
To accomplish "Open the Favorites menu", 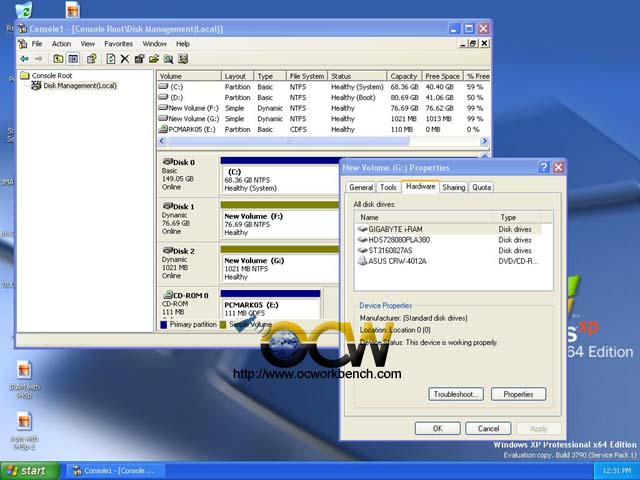I will tap(118, 44).
